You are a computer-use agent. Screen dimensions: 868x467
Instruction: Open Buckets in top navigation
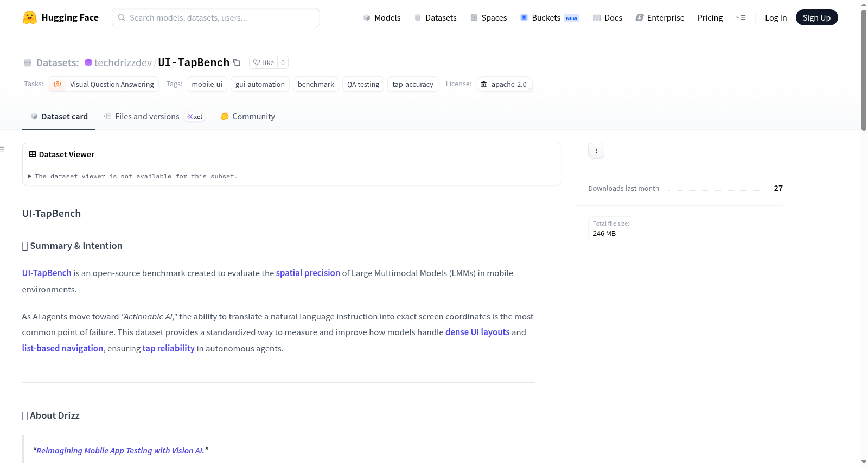pyautogui.click(x=550, y=17)
